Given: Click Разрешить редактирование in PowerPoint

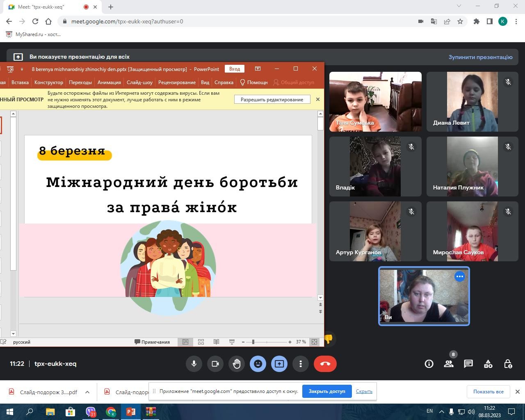Looking at the screenshot, I should pos(272,100).
